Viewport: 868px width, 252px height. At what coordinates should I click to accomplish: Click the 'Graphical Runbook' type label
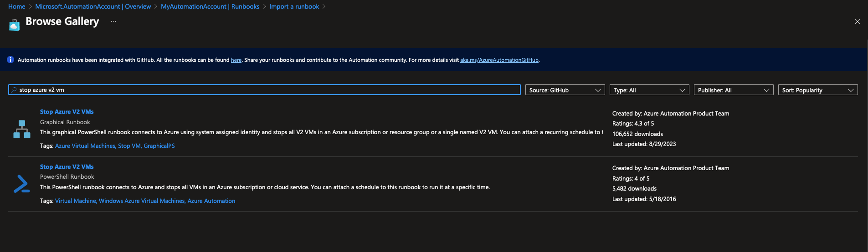point(65,122)
